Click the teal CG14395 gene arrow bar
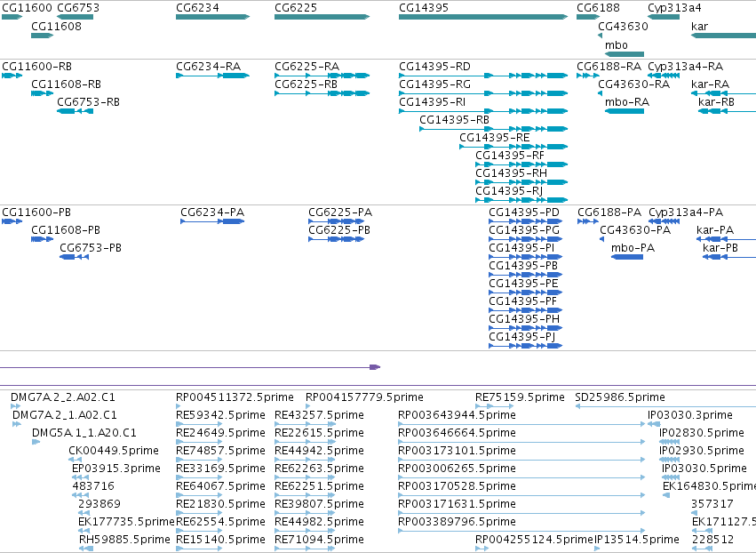The image size is (756, 553). [483, 17]
